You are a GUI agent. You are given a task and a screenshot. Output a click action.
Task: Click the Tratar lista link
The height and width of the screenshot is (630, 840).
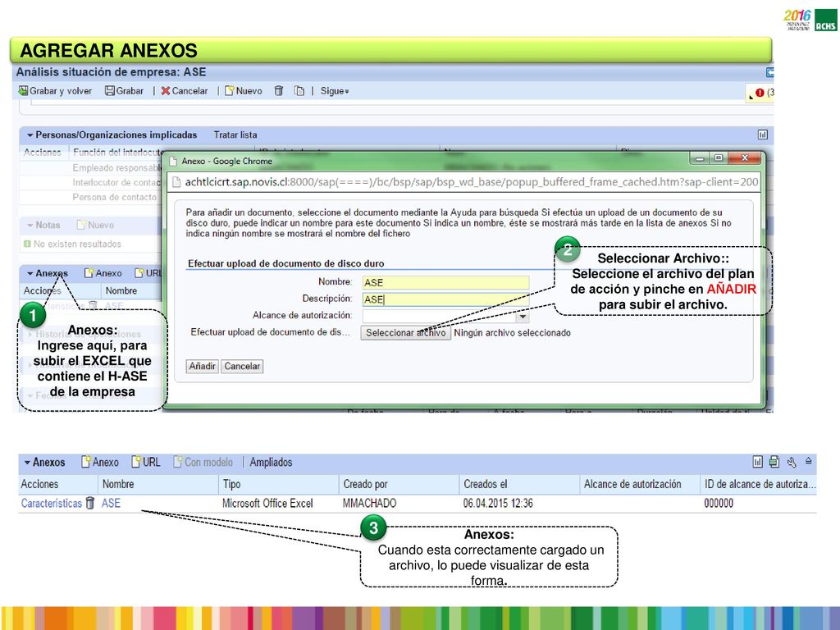coord(235,135)
